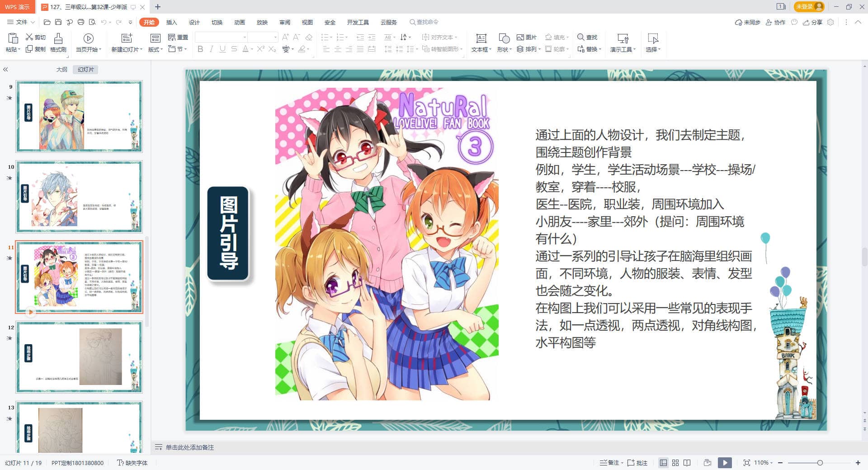868x470 pixels.
Task: Select the Format Painter (格式刷) brush
Action: point(58,38)
